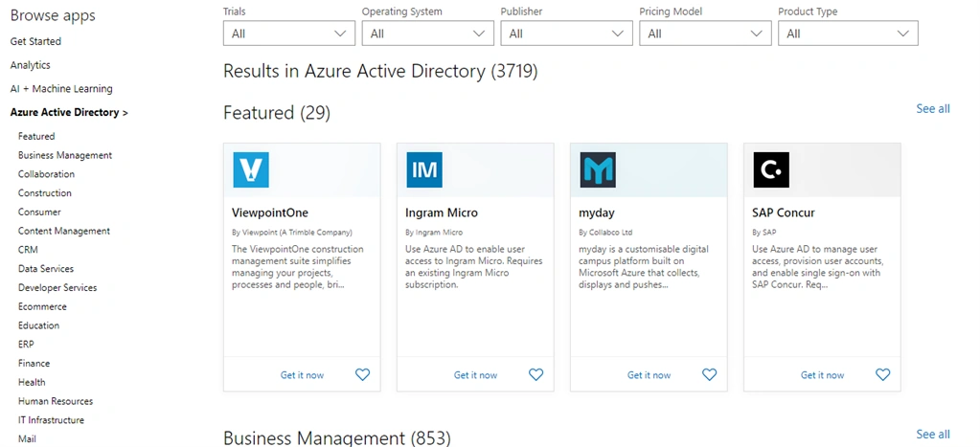Select Business Management subcategory in sidebar
Viewport: 980px width, 447px height.
(x=65, y=155)
